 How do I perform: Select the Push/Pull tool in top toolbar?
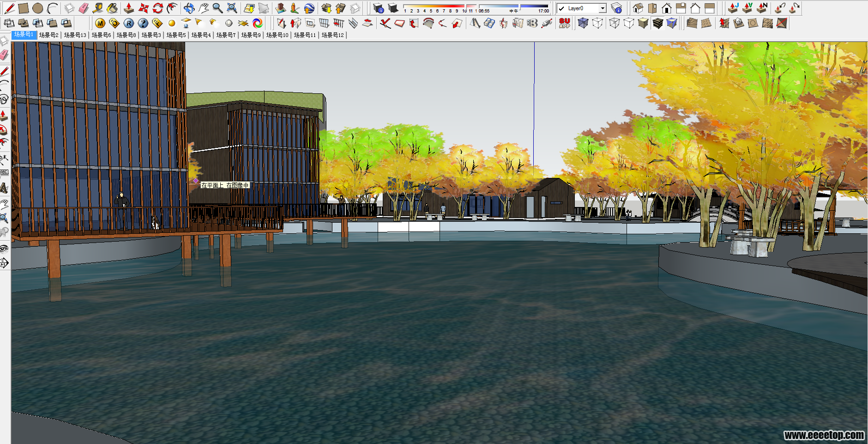pyautogui.click(x=129, y=8)
